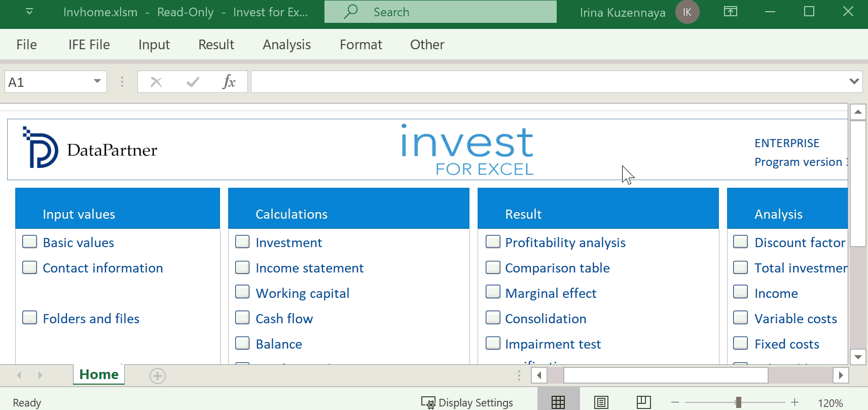
Task: Open the Format menu
Action: tap(361, 45)
